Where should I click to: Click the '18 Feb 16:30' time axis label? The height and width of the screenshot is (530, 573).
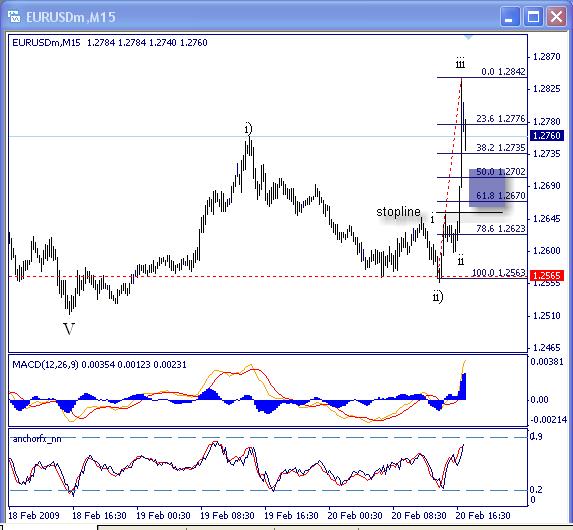tap(99, 516)
